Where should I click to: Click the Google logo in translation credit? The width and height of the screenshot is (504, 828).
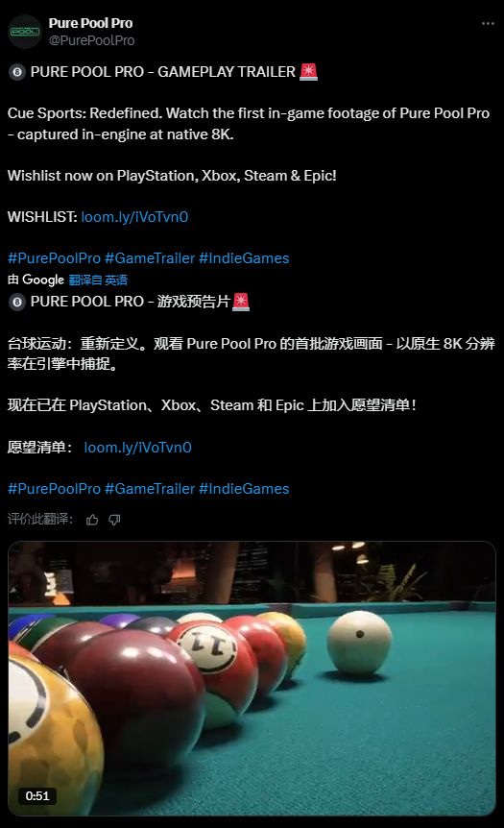tap(43, 280)
